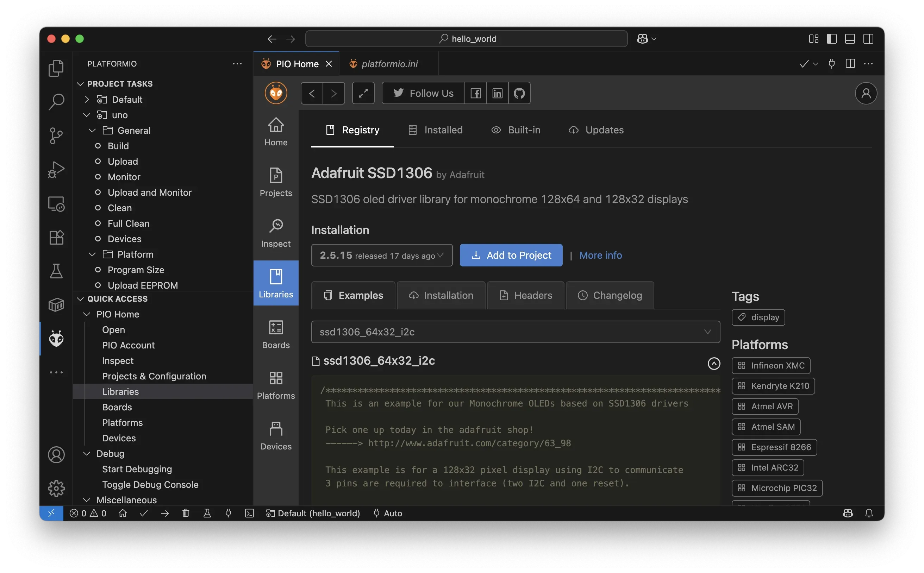Select the PlatformIO alien icon in activity bar
Image resolution: width=924 pixels, height=573 pixels.
pyautogui.click(x=56, y=339)
